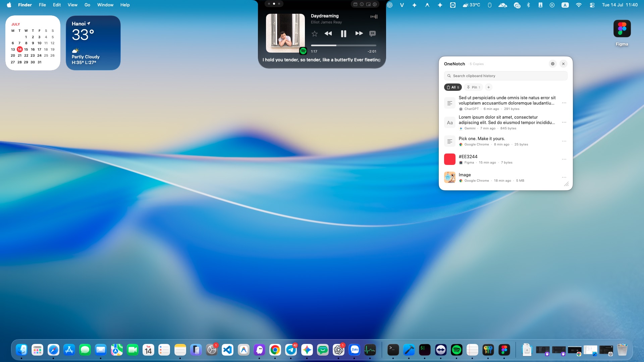Select July 14 in the calendar widget
This screenshot has width=644, height=362.
click(x=20, y=49)
